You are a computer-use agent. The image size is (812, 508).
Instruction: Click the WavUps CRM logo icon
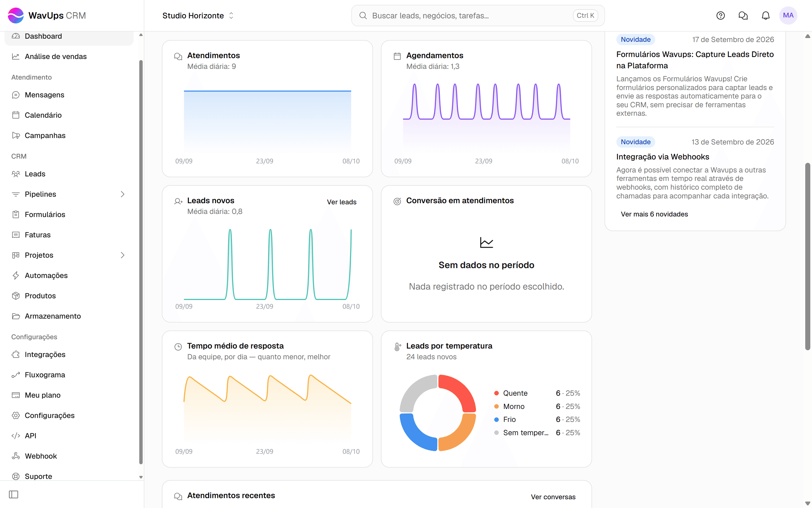[x=16, y=16]
